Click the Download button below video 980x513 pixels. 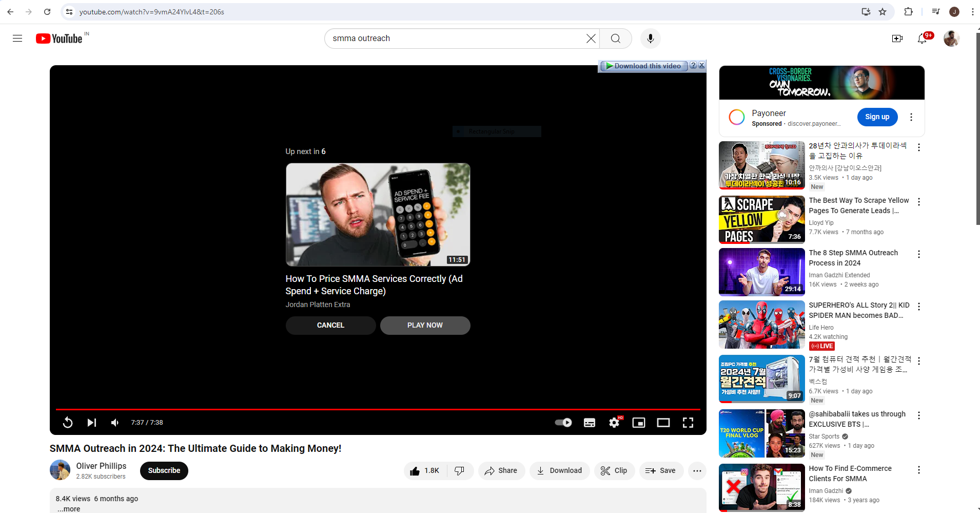click(x=559, y=471)
